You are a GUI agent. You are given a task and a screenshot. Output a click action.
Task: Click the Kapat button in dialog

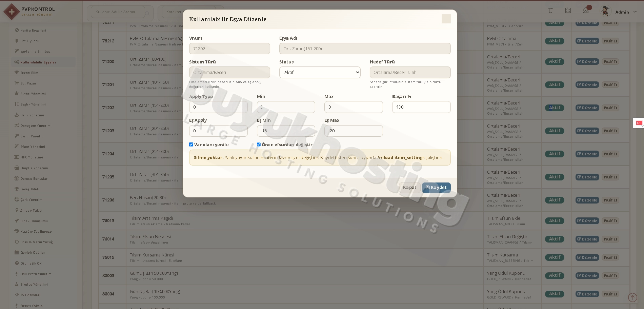(409, 188)
